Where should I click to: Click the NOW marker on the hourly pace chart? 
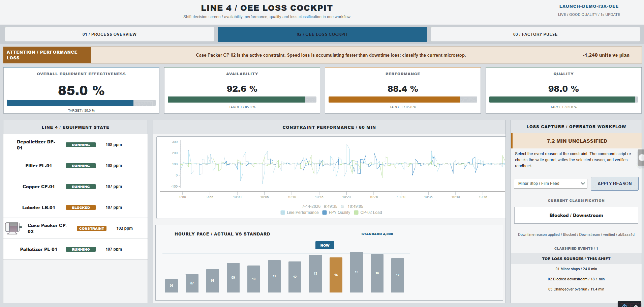[x=325, y=245]
